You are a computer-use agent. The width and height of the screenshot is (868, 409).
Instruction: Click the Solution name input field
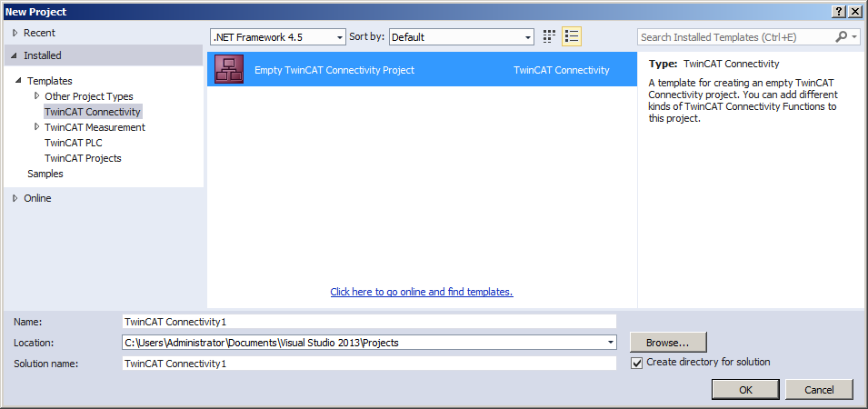(x=369, y=364)
